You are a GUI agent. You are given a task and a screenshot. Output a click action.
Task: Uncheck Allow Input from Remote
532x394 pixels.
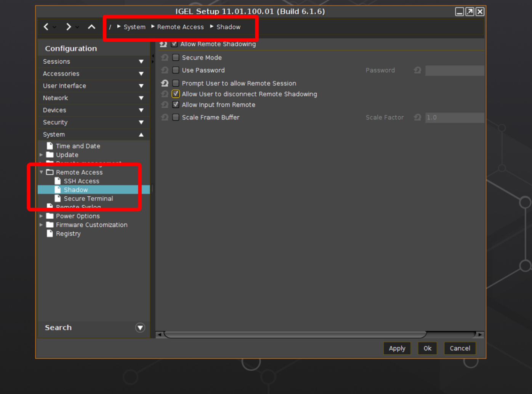click(x=176, y=104)
